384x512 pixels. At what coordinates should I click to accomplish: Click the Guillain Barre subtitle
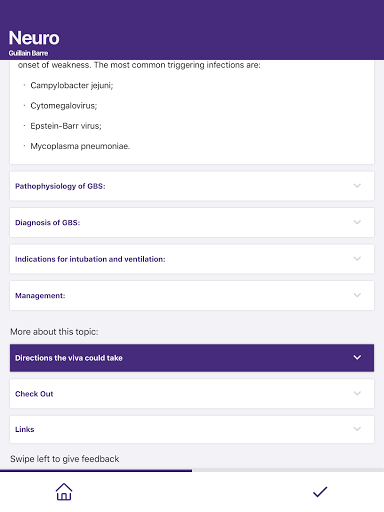tap(28, 53)
